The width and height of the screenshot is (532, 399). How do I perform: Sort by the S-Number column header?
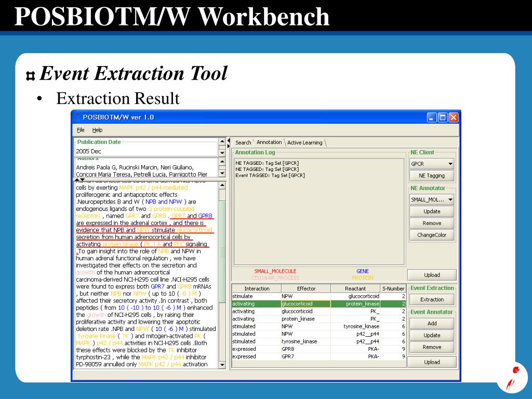393,288
